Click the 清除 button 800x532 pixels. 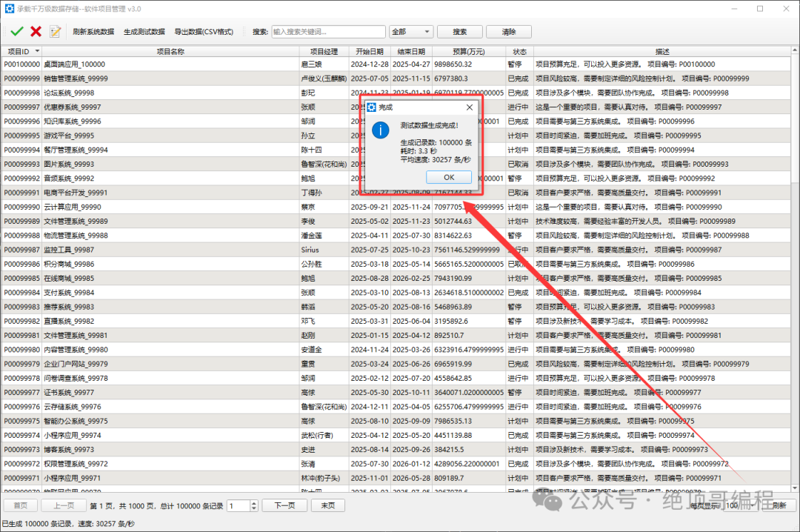[x=509, y=32]
